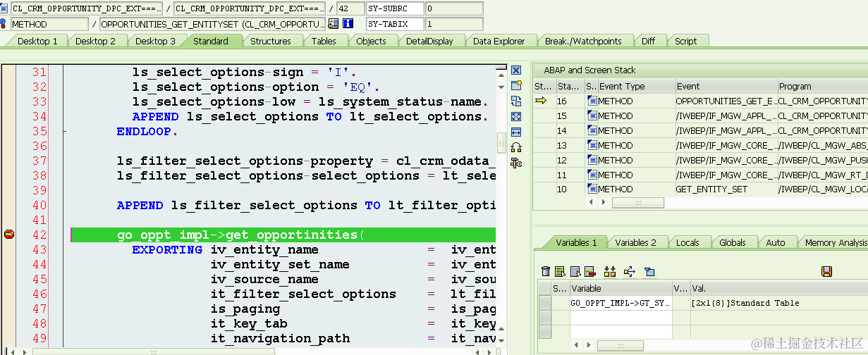868x355 pixels.
Task: Click the blue list icon in Variables toolbar
Action: tap(575, 271)
